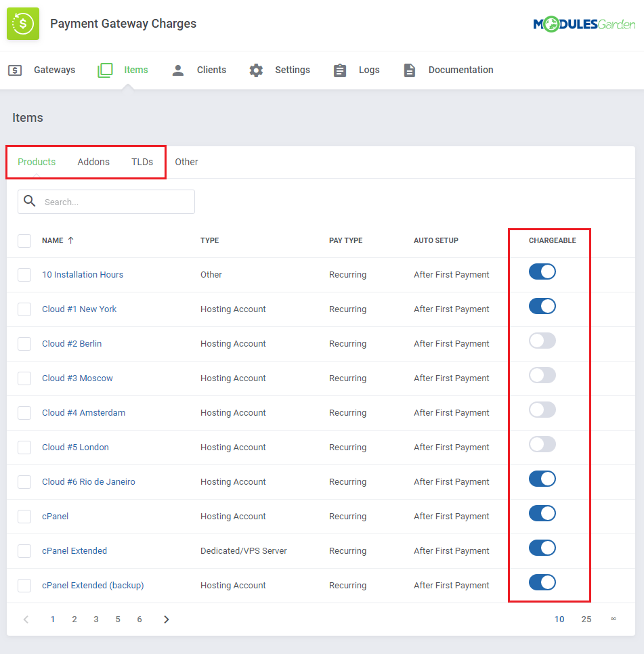Tick checkbox for cPanel row
Screen dimensions: 644x654
coord(24,517)
